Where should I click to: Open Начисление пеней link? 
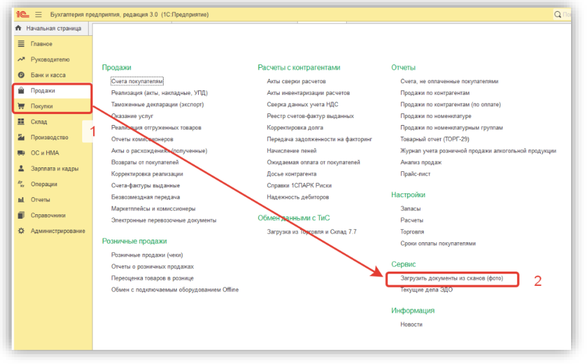291,150
